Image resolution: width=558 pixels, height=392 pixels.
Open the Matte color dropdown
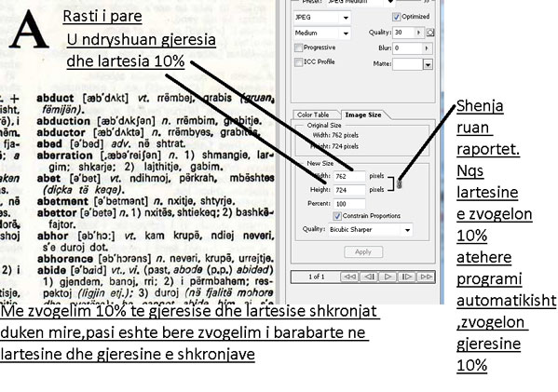tap(429, 64)
